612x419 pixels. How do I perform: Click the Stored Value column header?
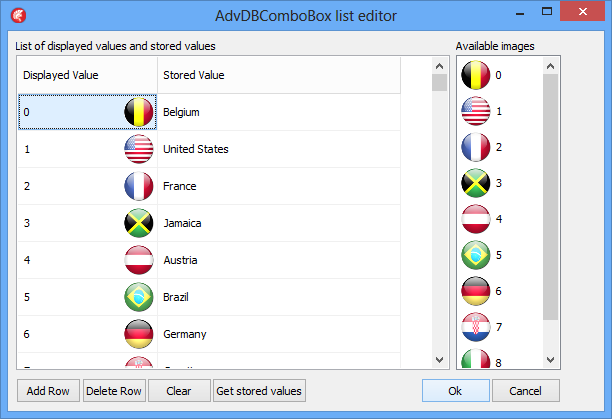pyautogui.click(x=279, y=75)
